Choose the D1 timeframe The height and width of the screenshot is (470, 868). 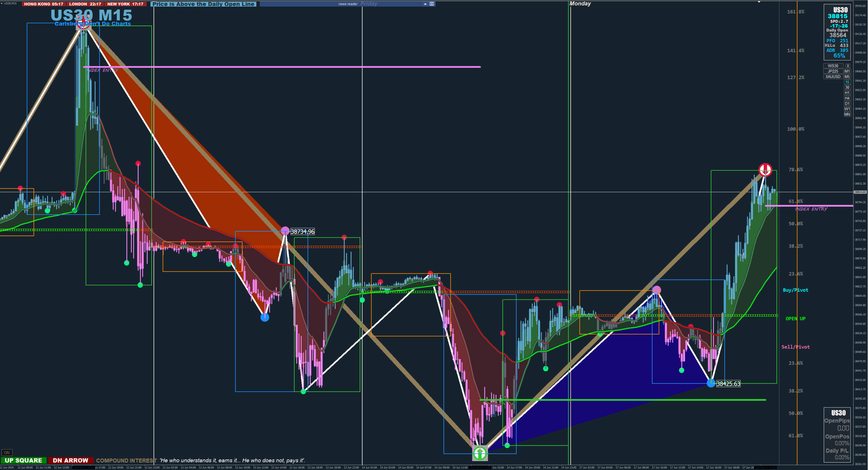847,104
